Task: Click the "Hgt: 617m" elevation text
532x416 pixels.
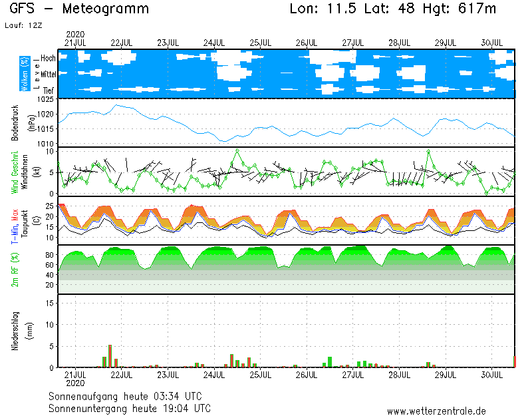Action: (460, 9)
